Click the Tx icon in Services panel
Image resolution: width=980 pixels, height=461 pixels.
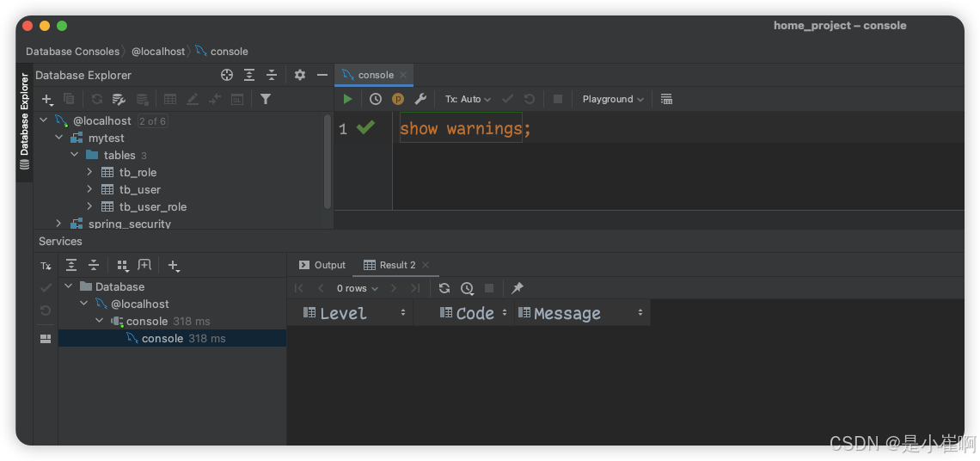point(46,266)
